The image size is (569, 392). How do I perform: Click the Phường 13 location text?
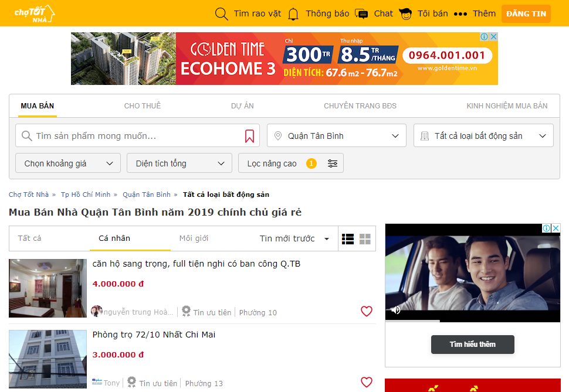tap(204, 383)
